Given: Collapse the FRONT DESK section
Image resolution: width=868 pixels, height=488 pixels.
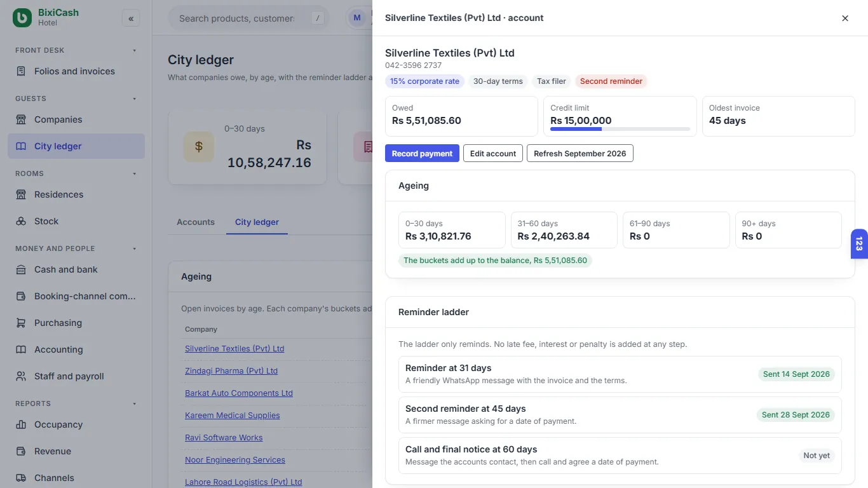Looking at the screenshot, I should [134, 50].
